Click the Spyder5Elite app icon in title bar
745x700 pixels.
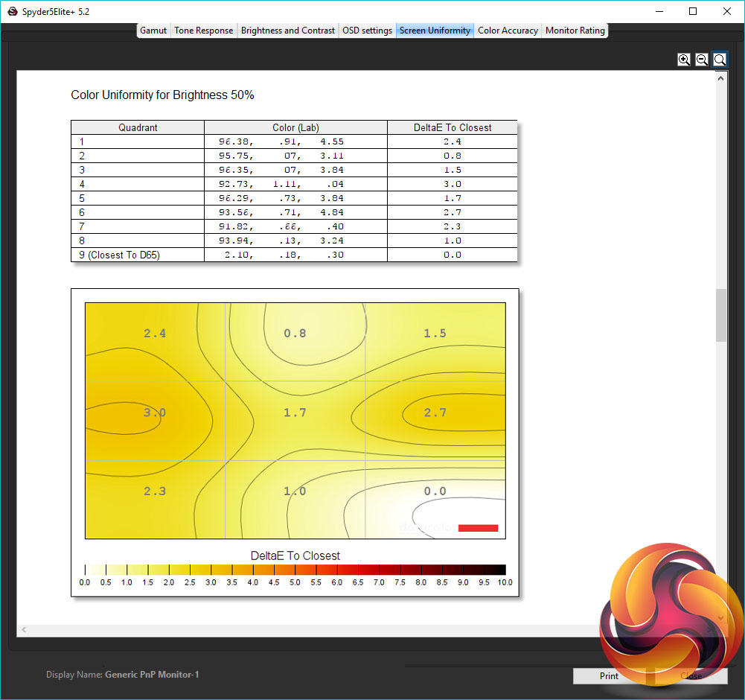click(13, 11)
